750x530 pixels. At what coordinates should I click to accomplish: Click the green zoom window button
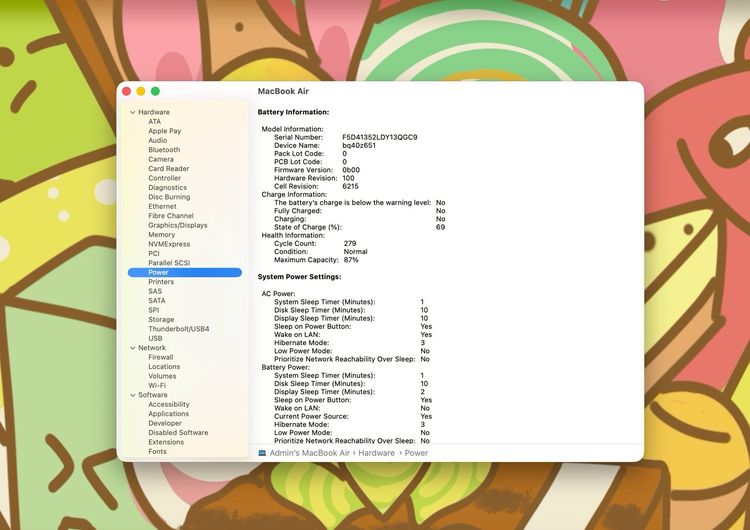tap(155, 91)
